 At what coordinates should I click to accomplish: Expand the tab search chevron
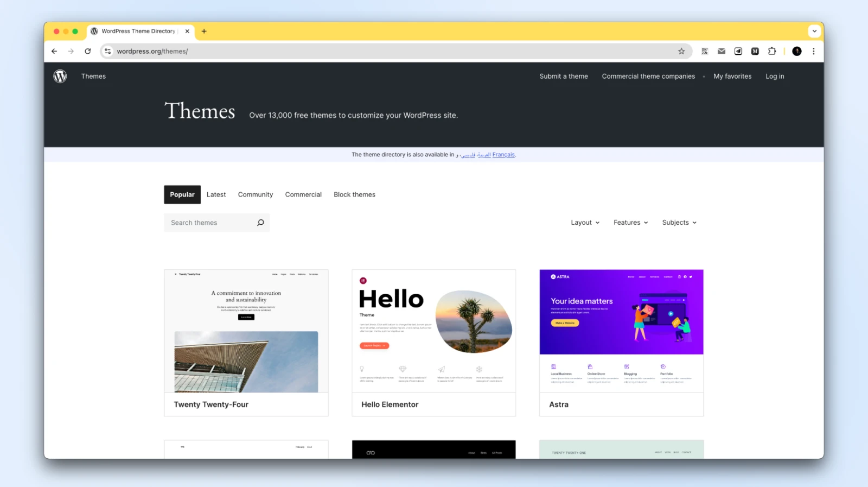click(x=814, y=31)
